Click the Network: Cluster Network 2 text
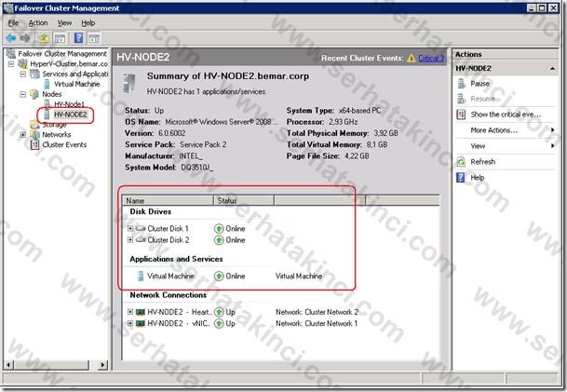Viewport: 567px width, 392px height. [317, 312]
